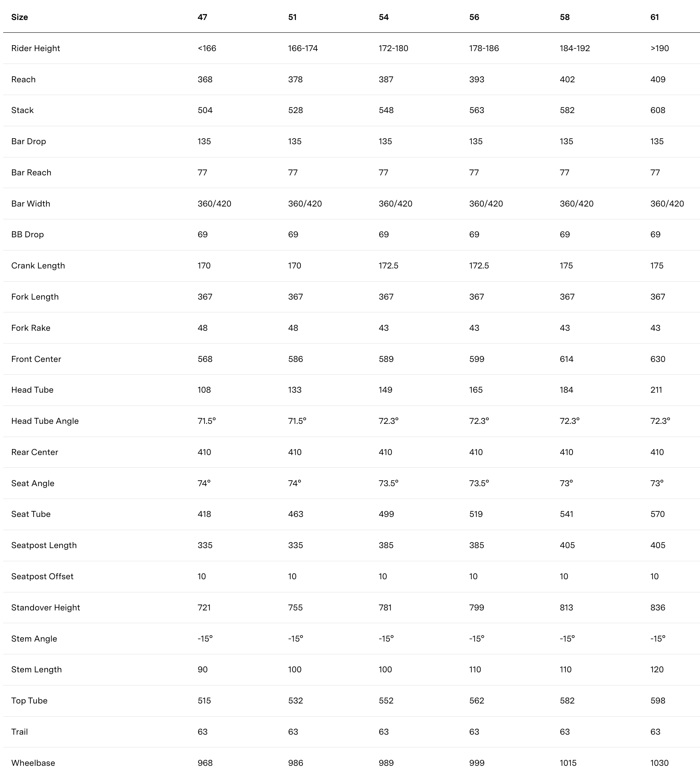700x775 pixels.
Task: Click the Wheelbase value 1015
Action: [x=568, y=763]
